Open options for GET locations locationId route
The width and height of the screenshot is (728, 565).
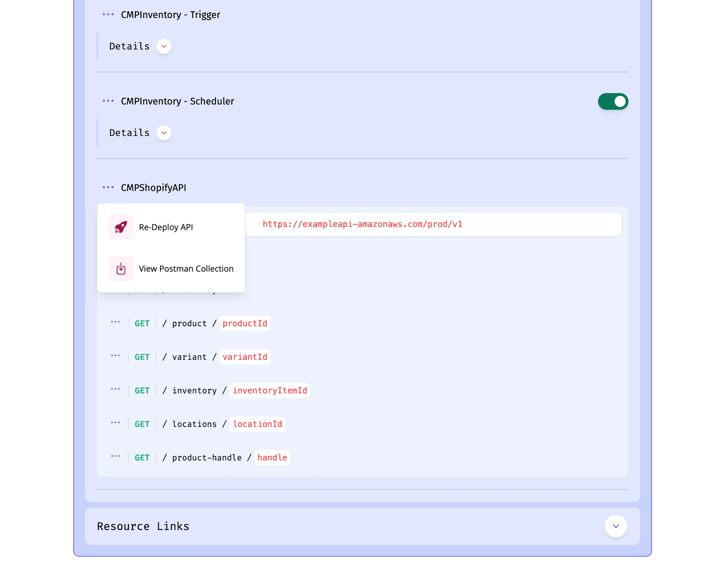[x=116, y=423]
